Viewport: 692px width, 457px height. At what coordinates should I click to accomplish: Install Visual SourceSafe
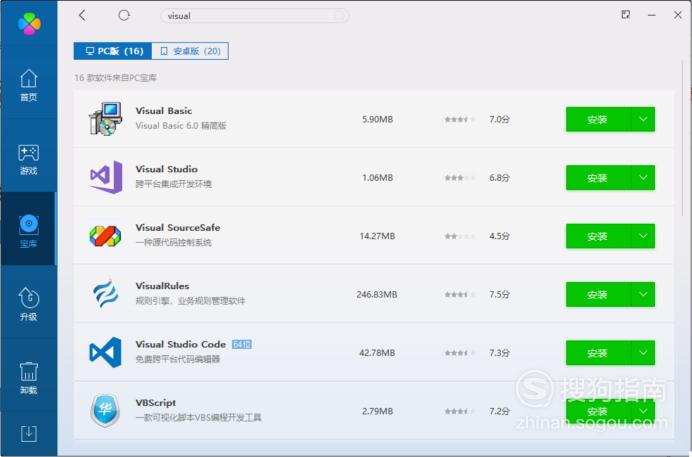(x=598, y=236)
